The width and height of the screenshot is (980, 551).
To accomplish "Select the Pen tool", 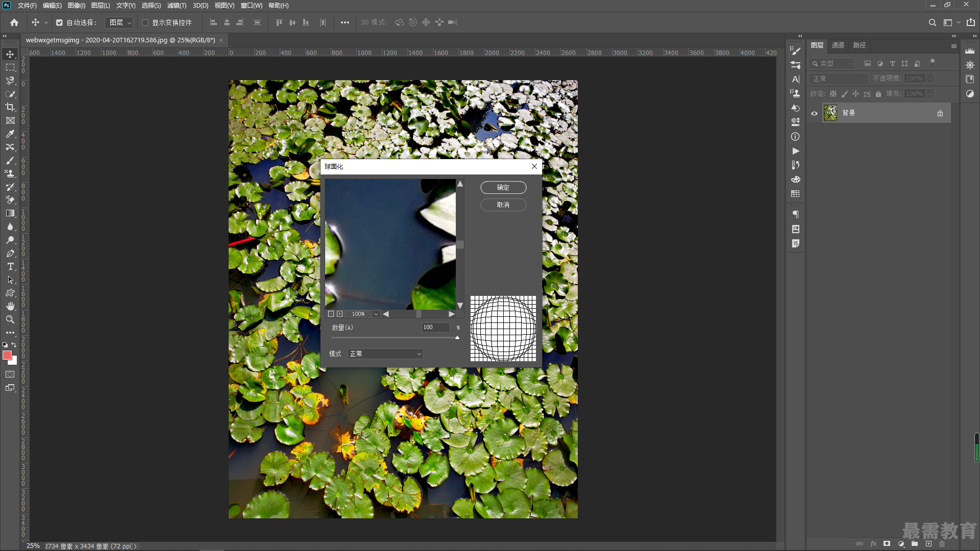I will (10, 253).
